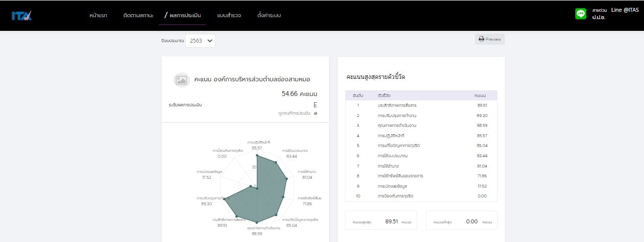
Task: Click the ITA logo in the header
Action: click(22, 16)
